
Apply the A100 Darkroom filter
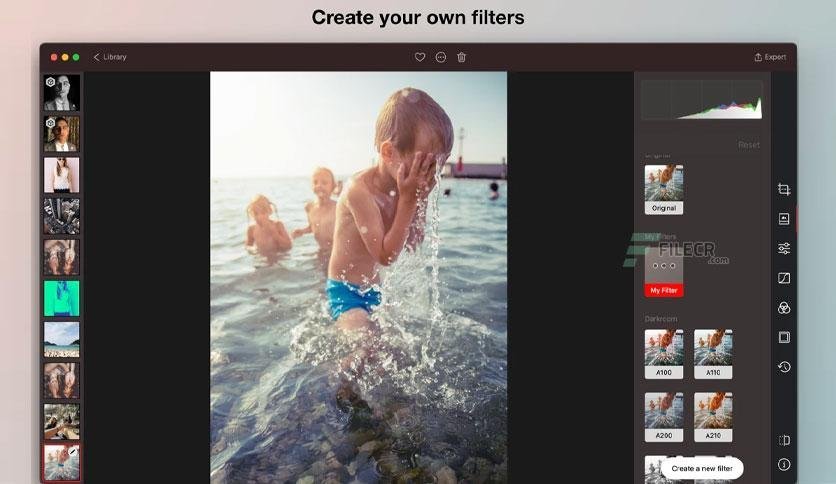[x=664, y=353]
